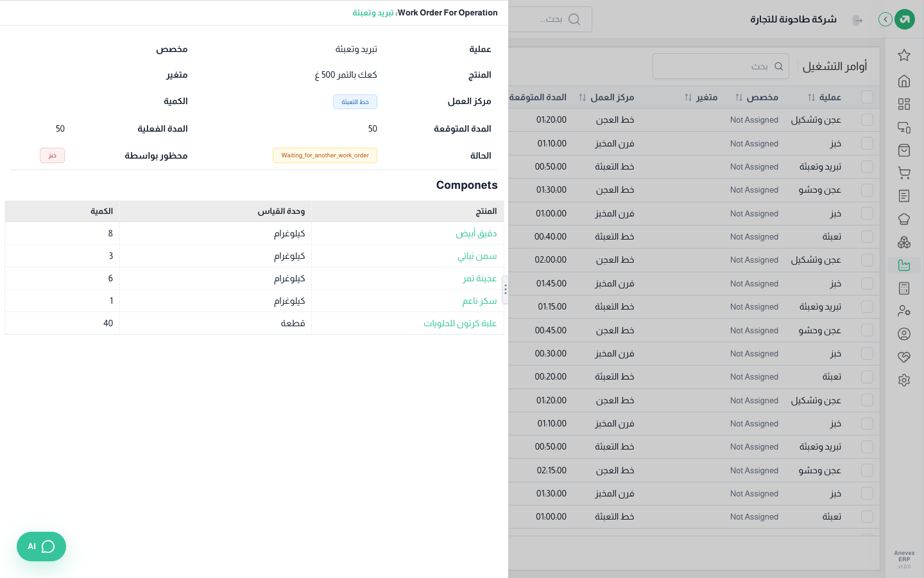Open the profile circle icon in sidebar
This screenshot has width=924, height=578.
click(x=904, y=334)
